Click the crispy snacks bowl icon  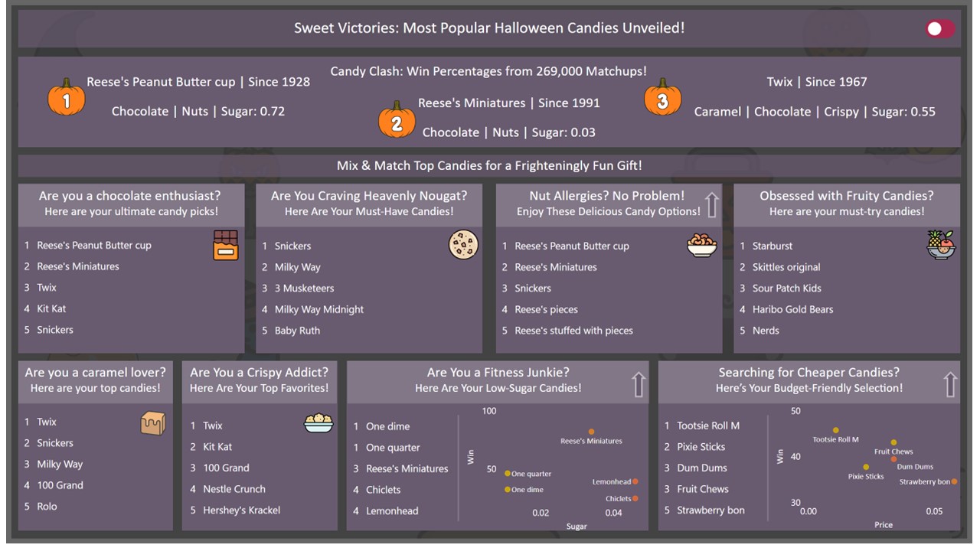tap(318, 423)
